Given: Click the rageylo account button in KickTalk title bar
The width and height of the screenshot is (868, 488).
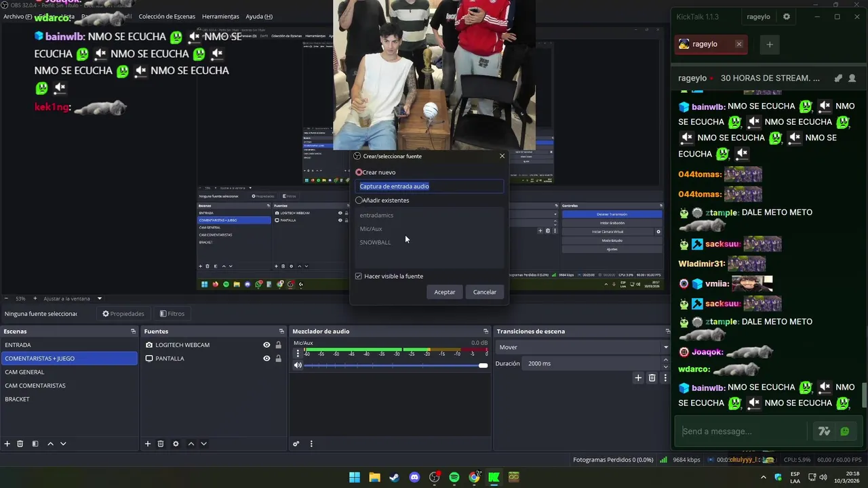Looking at the screenshot, I should tap(758, 17).
